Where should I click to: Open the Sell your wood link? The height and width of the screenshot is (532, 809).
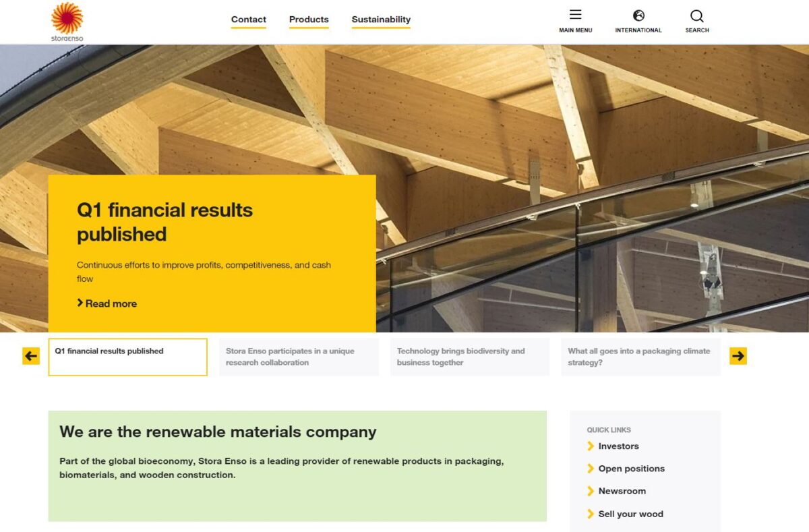tap(631, 514)
